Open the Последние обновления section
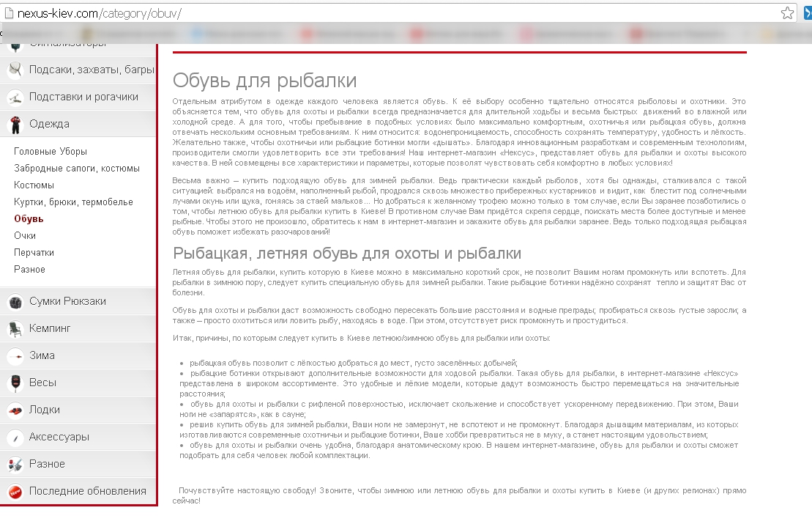Screen dimensions: 812x524 tap(88, 491)
